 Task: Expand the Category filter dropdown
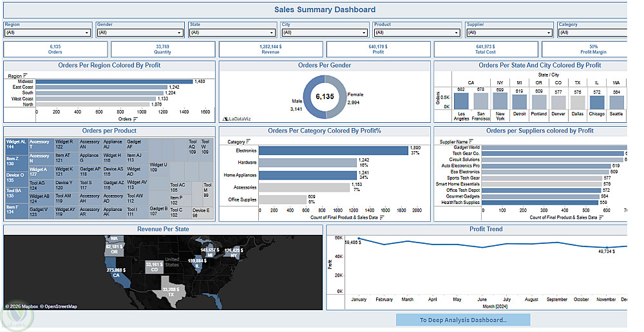point(592,32)
